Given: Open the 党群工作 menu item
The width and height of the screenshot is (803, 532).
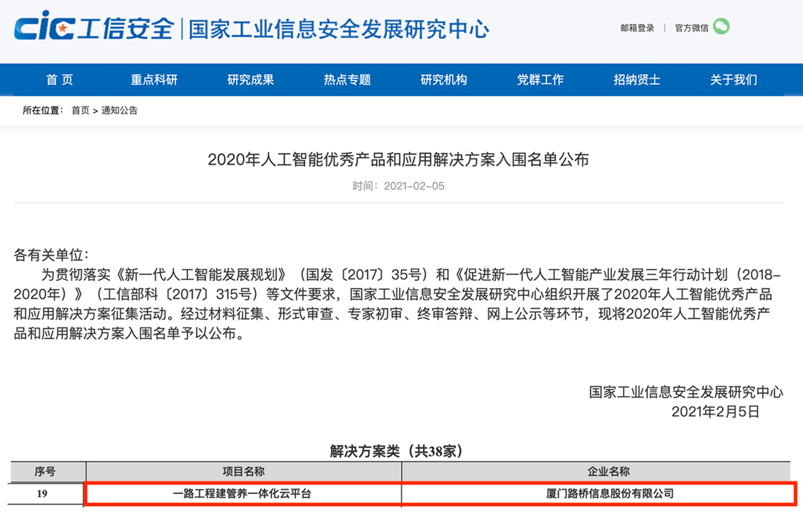Looking at the screenshot, I should [541, 80].
